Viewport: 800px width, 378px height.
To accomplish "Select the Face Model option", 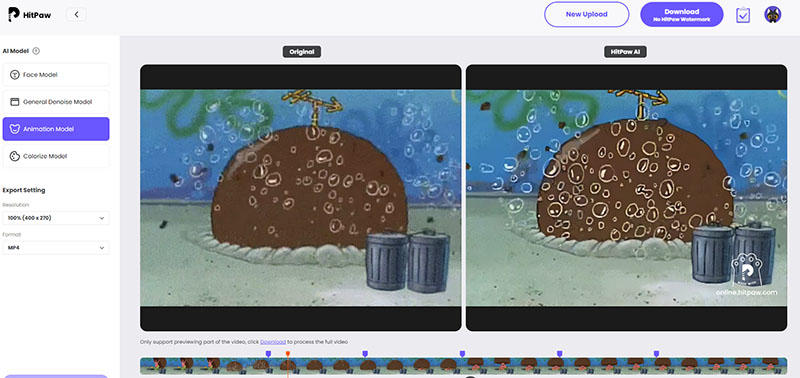I will 56,75.
